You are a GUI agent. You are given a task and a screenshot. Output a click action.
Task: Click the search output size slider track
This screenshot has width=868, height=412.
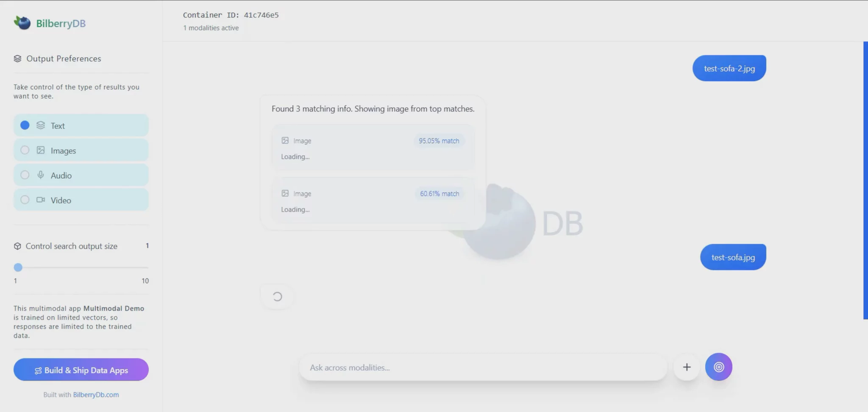(x=81, y=267)
